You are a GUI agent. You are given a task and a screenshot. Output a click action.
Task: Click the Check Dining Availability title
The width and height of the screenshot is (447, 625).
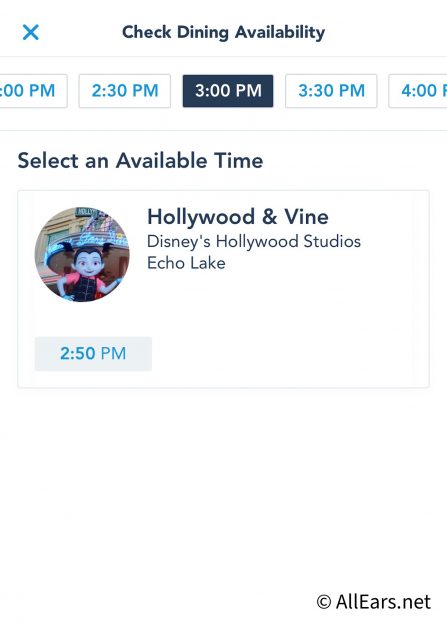[223, 32]
